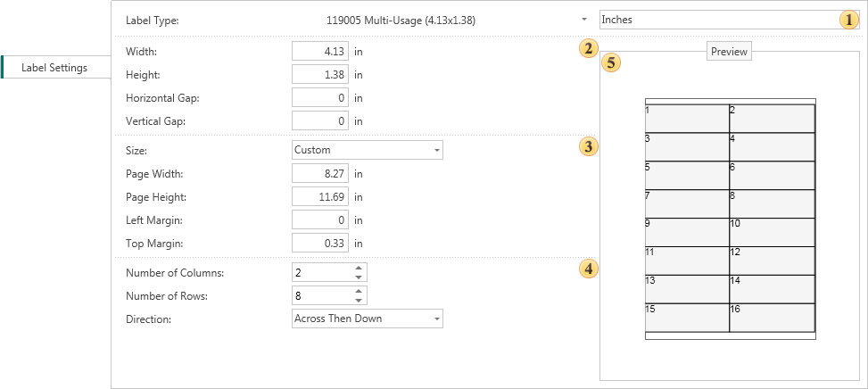Click the Width input field
The image size is (868, 389).
tap(319, 52)
